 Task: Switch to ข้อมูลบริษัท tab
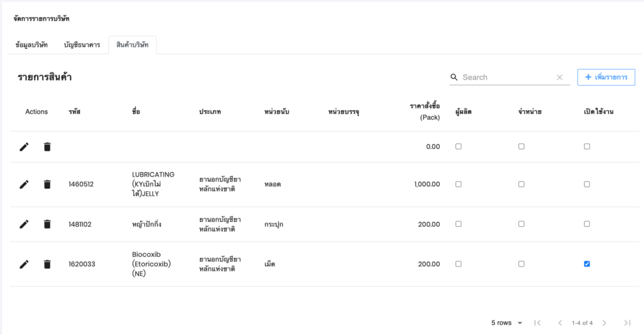click(31, 45)
